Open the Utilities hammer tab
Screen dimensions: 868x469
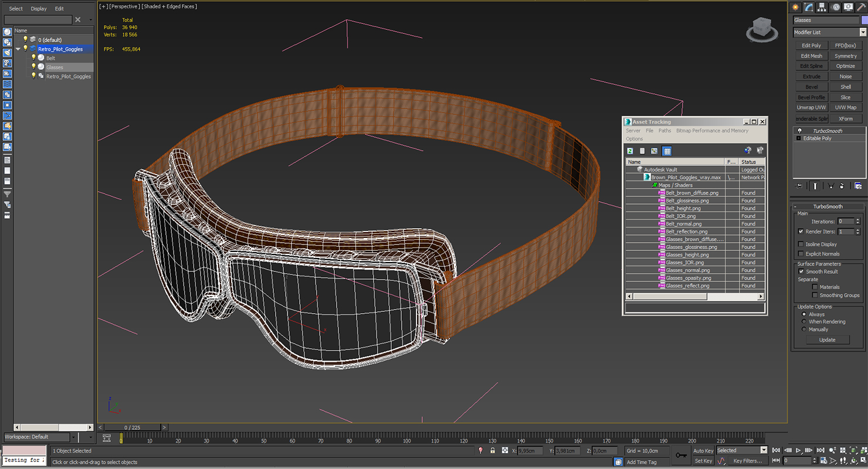(x=861, y=7)
